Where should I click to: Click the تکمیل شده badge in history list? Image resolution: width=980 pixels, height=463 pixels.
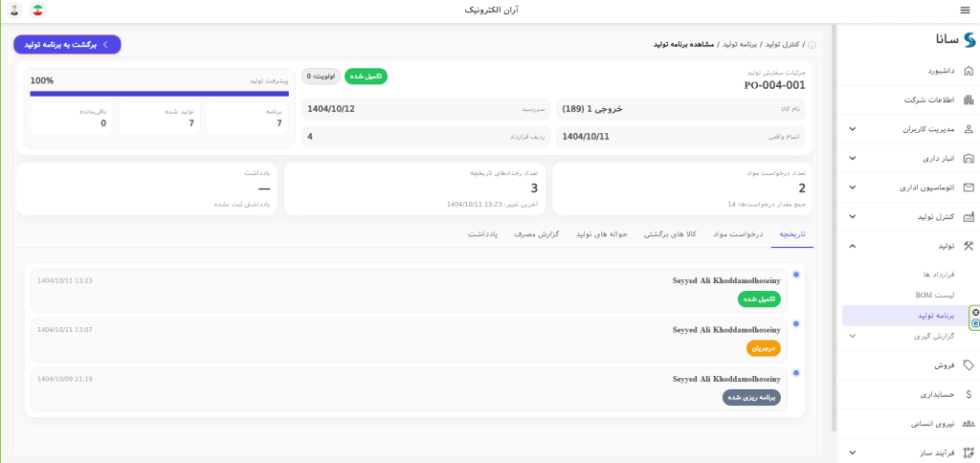[x=759, y=298]
